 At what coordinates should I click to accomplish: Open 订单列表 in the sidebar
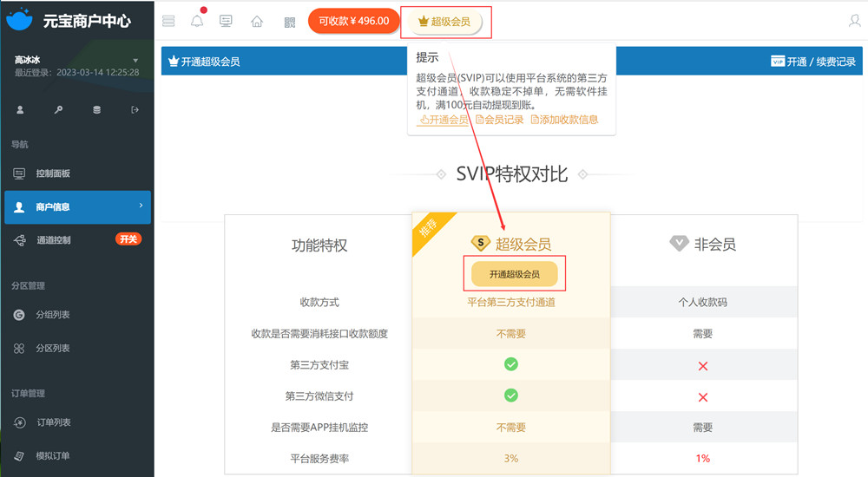click(x=53, y=422)
